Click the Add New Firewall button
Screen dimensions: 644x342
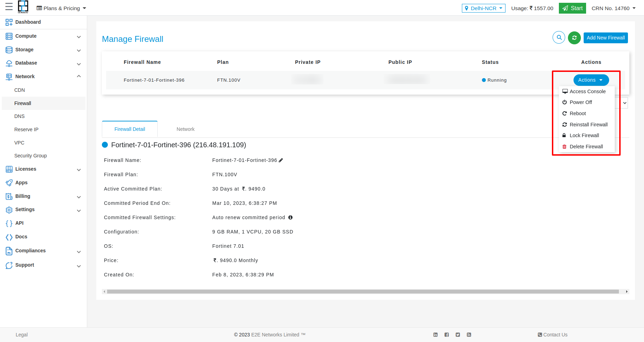click(606, 38)
